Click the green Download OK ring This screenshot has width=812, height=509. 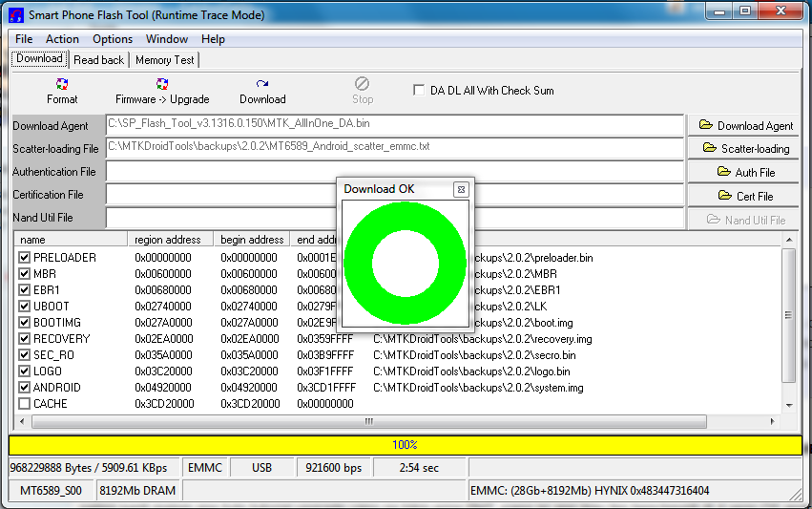pos(405,264)
